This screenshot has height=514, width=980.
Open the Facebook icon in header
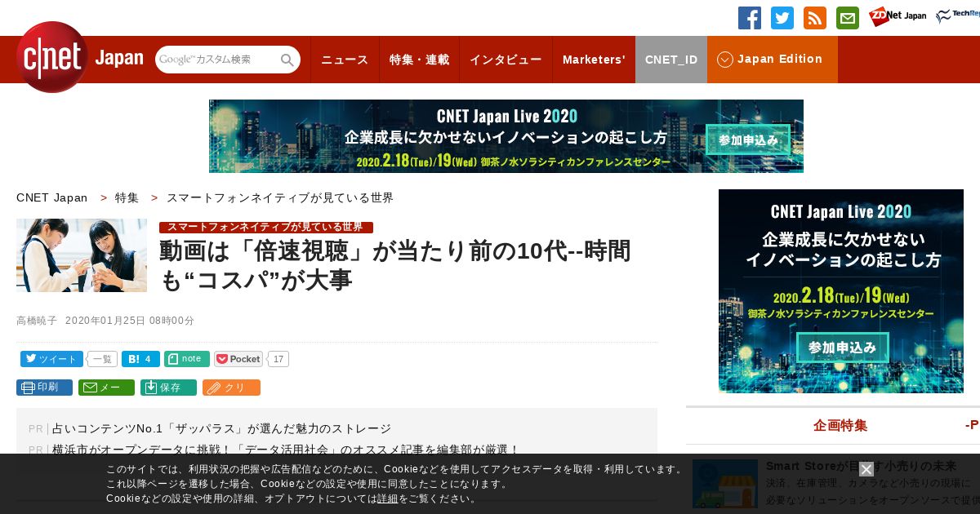[750, 18]
